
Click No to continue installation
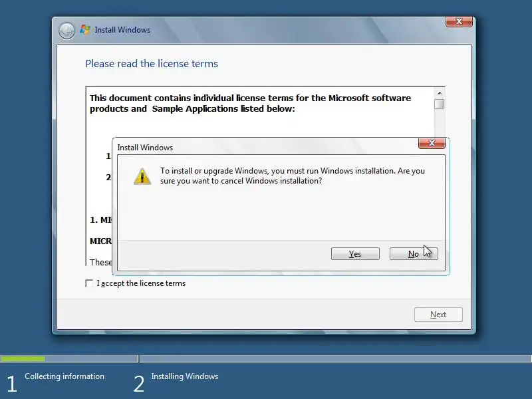click(414, 254)
